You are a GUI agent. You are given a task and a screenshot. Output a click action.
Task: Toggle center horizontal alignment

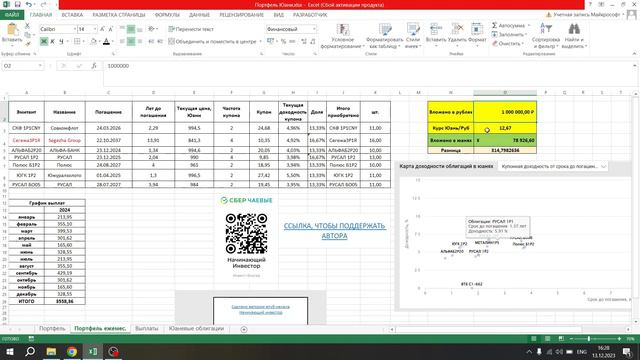click(x=131, y=41)
